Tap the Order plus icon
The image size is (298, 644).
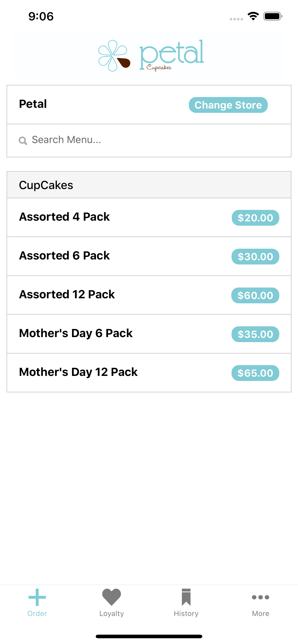pyautogui.click(x=37, y=597)
